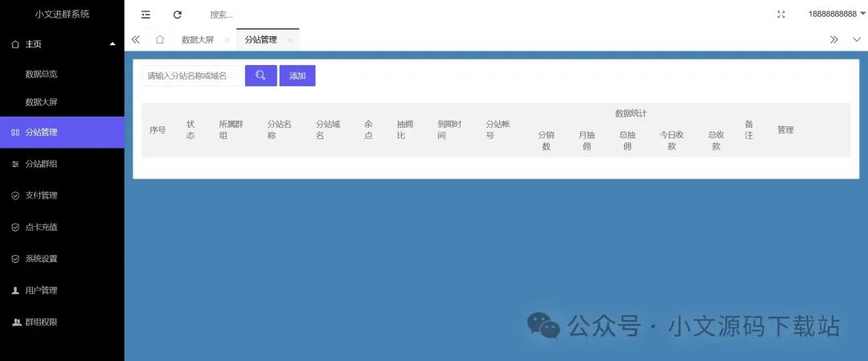
Task: Click the 用户管理 person icon
Action: [x=15, y=290]
